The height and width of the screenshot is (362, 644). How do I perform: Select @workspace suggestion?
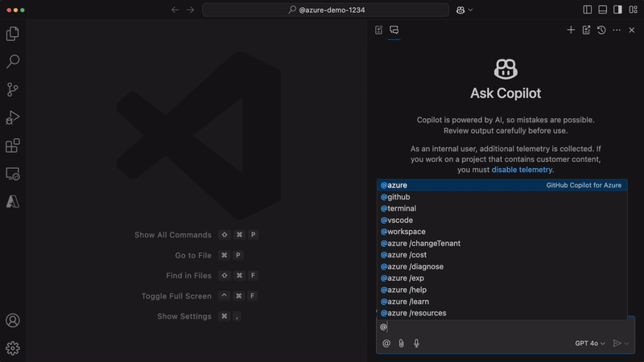tap(502, 232)
